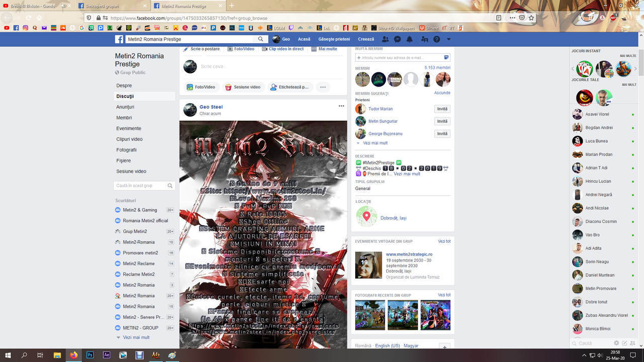Screen dimensions: 644x362
Task: Open Photoshop from the taskbar
Action: (x=90, y=355)
